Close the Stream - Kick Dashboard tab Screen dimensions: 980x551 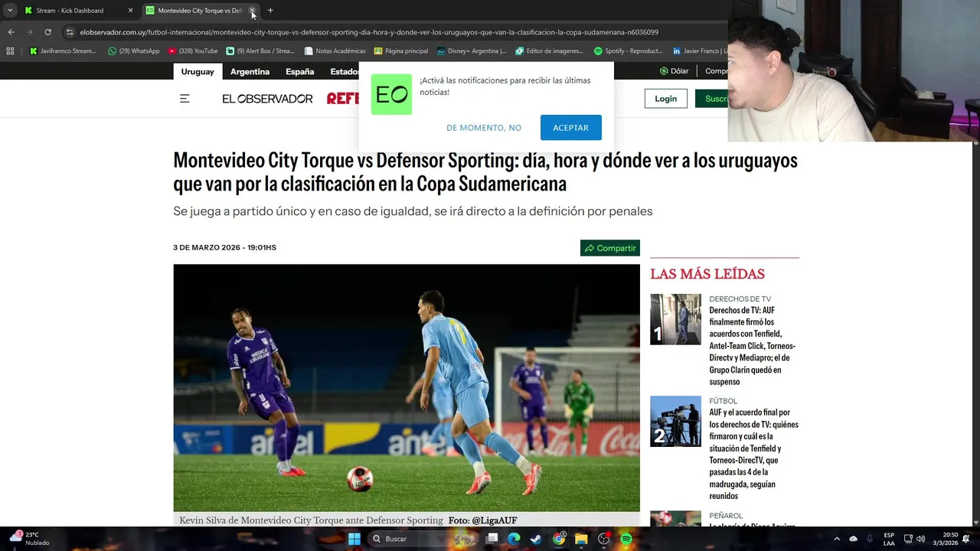pyautogui.click(x=130, y=11)
